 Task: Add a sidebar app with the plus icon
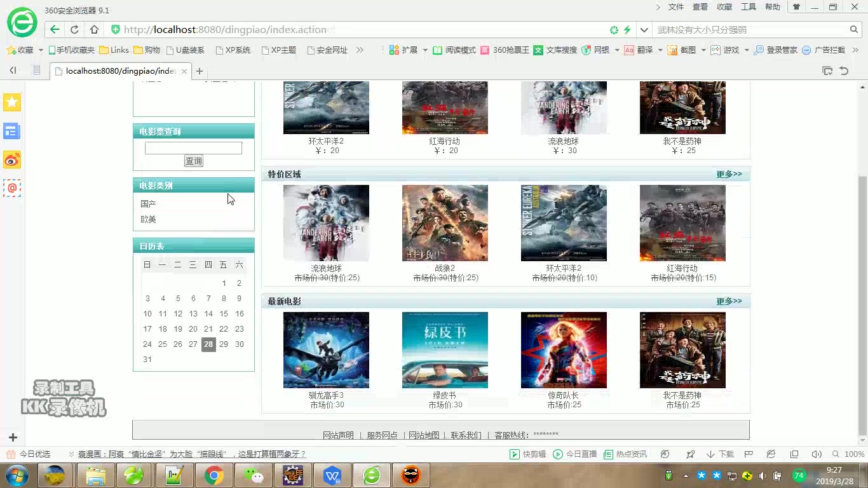pos(12,438)
